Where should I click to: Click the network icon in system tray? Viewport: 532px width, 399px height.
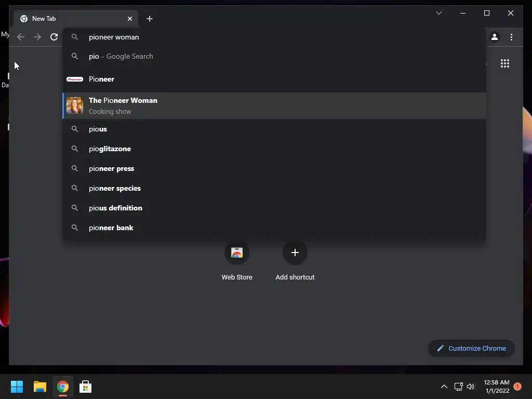pyautogui.click(x=458, y=387)
